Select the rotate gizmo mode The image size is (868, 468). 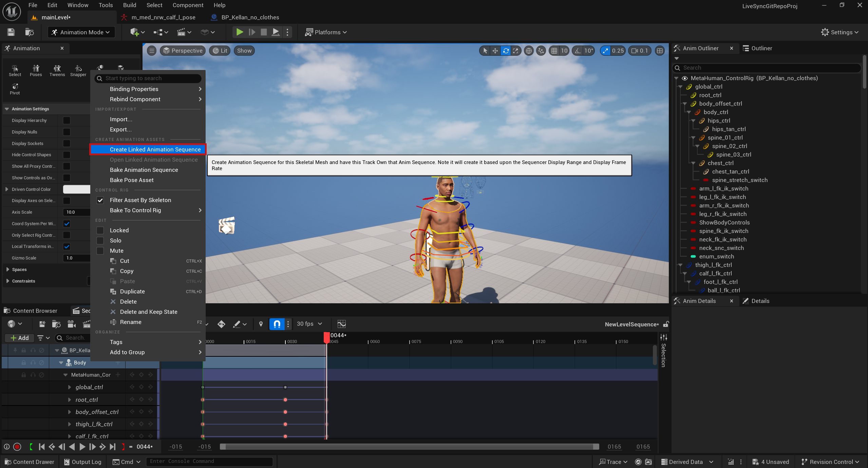coord(506,51)
